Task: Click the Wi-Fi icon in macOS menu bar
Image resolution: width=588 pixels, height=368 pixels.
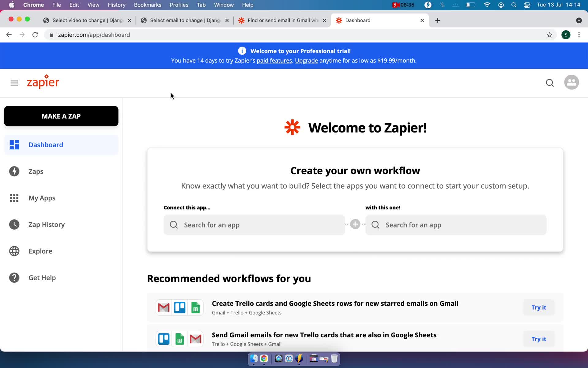Action: [x=487, y=5]
